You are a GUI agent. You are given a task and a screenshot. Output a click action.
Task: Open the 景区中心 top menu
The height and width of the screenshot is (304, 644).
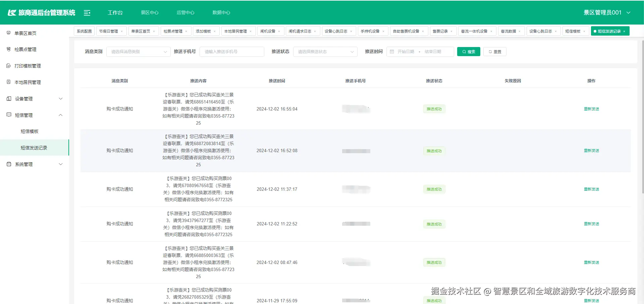coord(150,12)
